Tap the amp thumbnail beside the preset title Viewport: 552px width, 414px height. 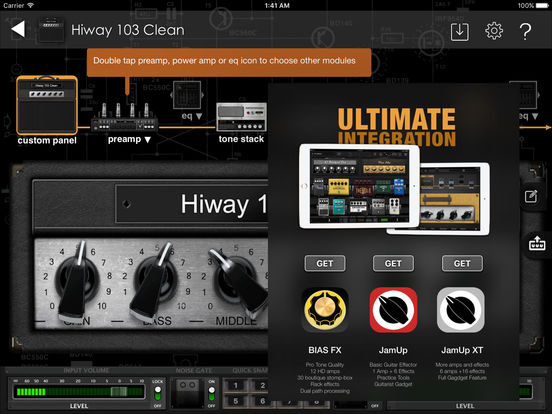(51, 30)
